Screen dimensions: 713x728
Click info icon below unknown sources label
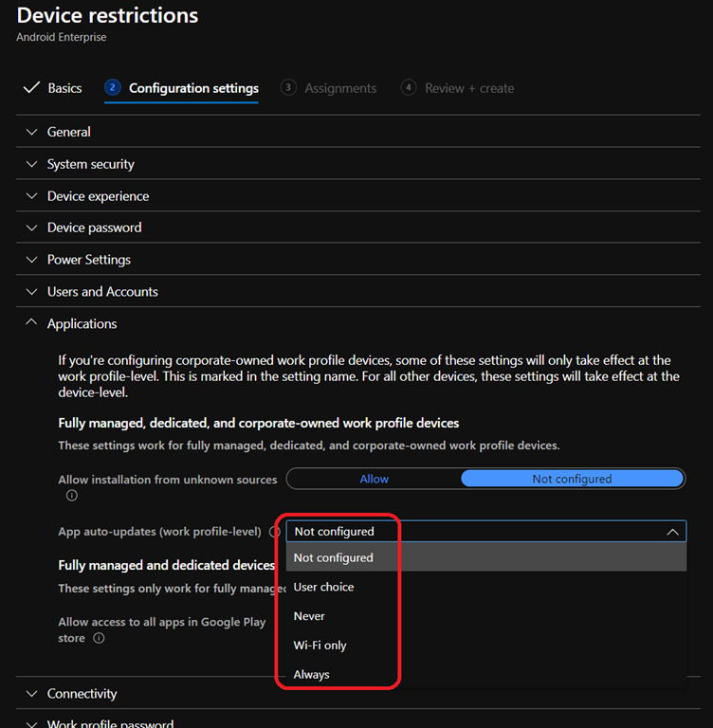(71, 495)
